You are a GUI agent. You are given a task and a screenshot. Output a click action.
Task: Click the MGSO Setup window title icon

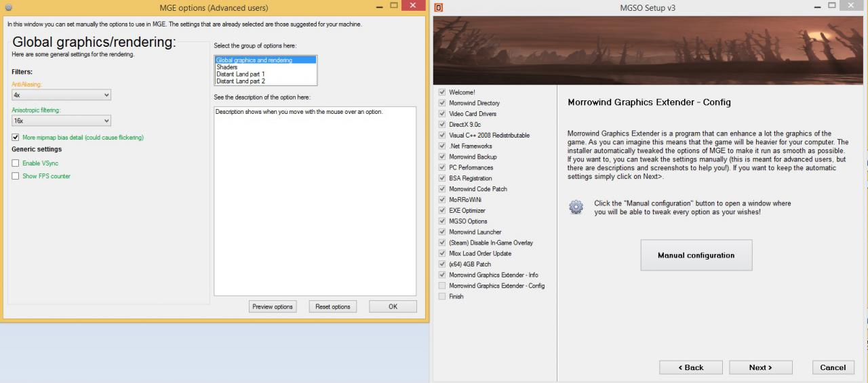pos(439,7)
